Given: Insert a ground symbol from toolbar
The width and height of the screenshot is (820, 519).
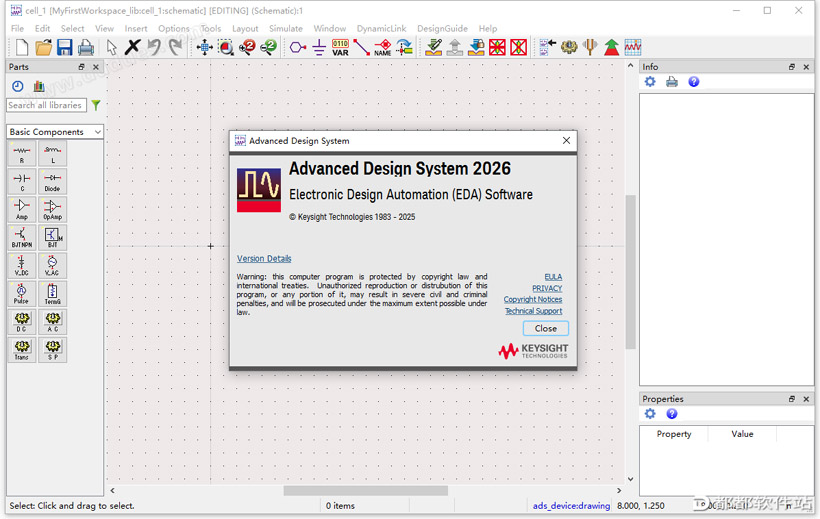Looking at the screenshot, I should pos(319,47).
